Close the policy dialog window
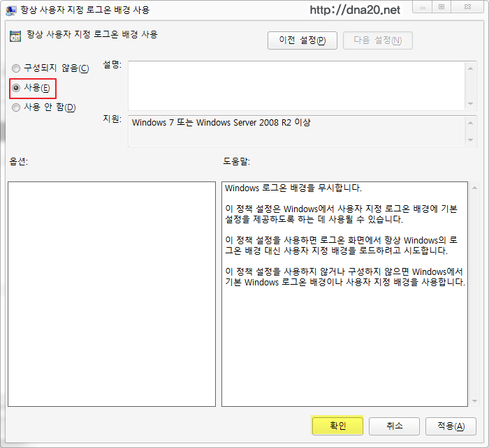This screenshot has height=448, width=489. (x=467, y=7)
